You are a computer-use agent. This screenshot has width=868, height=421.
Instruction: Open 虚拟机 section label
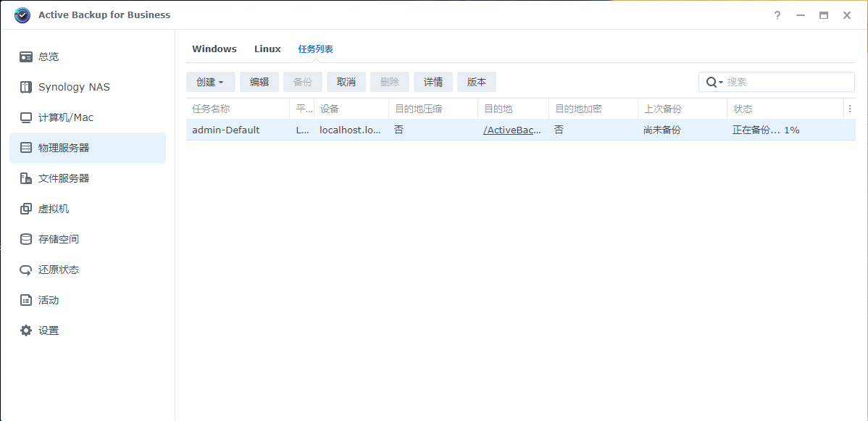click(x=54, y=209)
